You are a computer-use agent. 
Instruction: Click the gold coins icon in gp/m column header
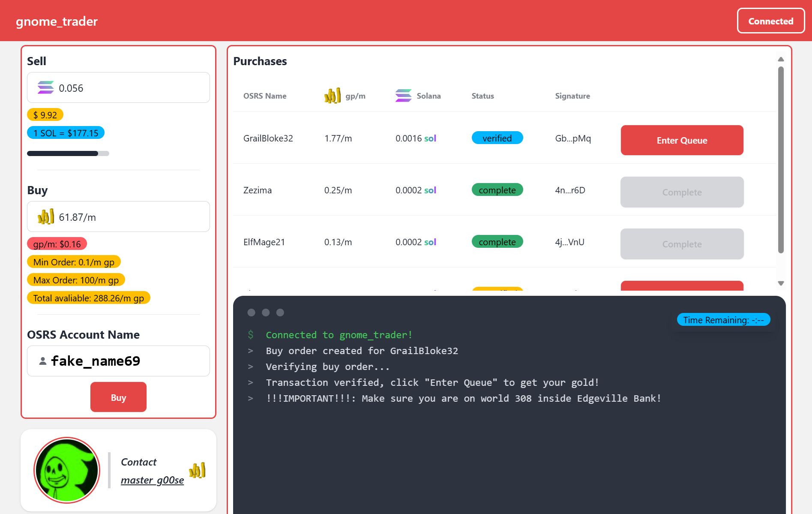(x=333, y=96)
